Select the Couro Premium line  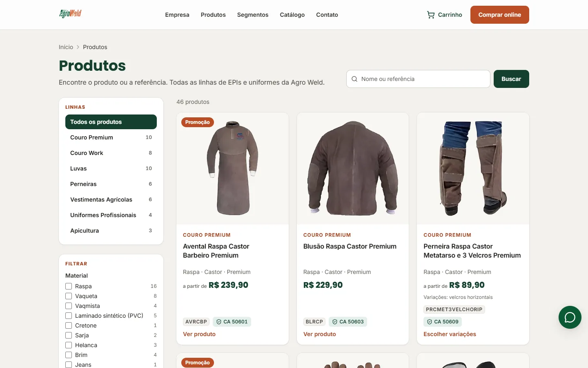pyautogui.click(x=111, y=137)
